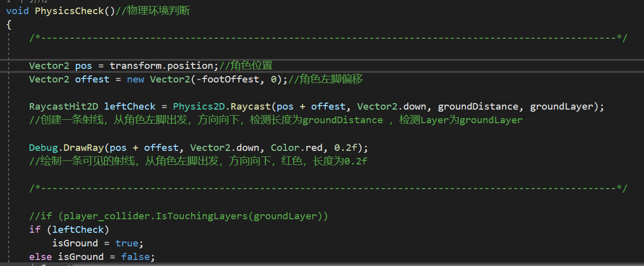The width and height of the screenshot is (644, 266).
Task: Click the Color class in Color.red
Action: [x=285, y=147]
